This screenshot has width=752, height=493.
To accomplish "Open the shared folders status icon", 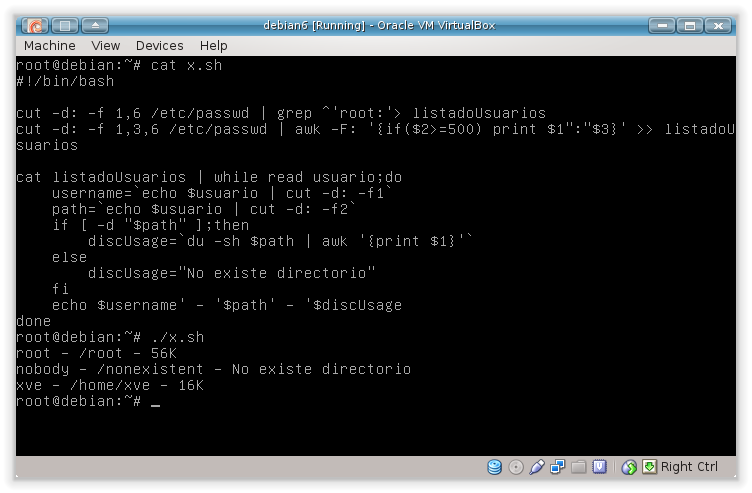I will [579, 467].
